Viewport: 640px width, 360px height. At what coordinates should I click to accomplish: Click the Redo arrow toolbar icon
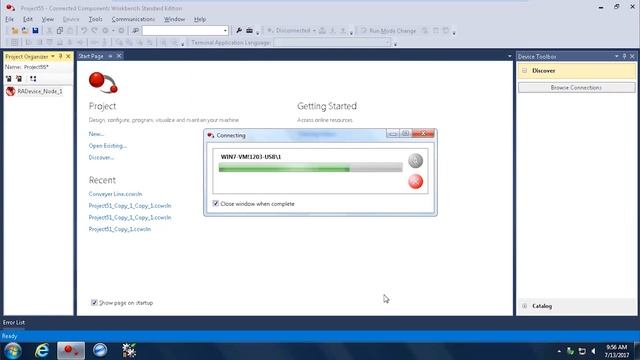[94, 31]
